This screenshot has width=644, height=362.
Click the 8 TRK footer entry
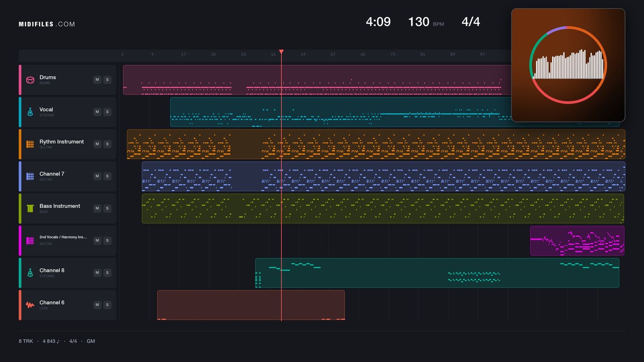(x=26, y=341)
